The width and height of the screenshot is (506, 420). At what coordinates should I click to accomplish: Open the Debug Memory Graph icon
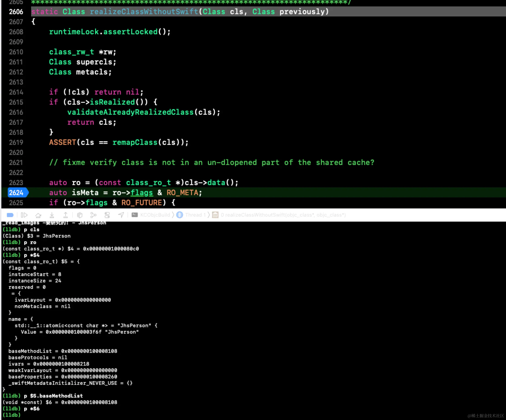coord(93,215)
